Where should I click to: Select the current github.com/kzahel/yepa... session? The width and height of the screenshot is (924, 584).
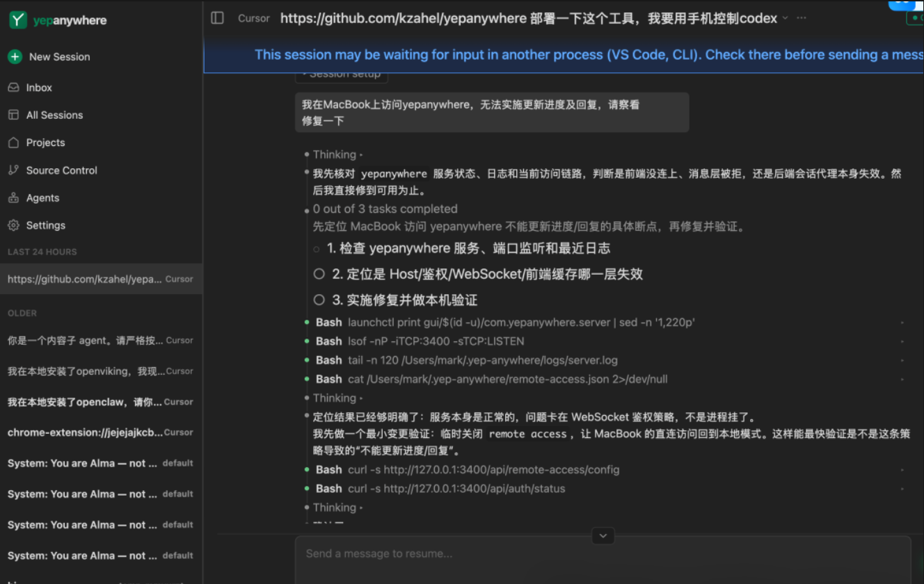(x=101, y=279)
